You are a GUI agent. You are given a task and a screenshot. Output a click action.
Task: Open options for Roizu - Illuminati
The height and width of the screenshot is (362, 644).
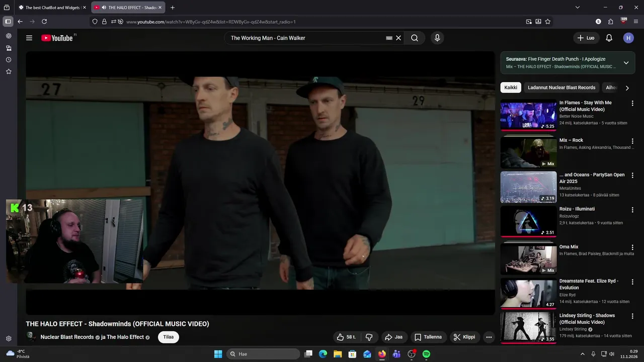click(x=632, y=209)
